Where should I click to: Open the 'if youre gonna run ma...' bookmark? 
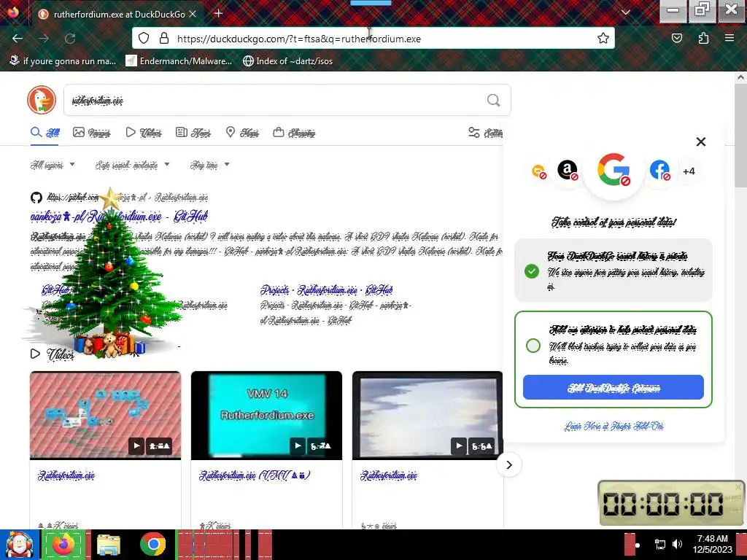pyautogui.click(x=63, y=61)
